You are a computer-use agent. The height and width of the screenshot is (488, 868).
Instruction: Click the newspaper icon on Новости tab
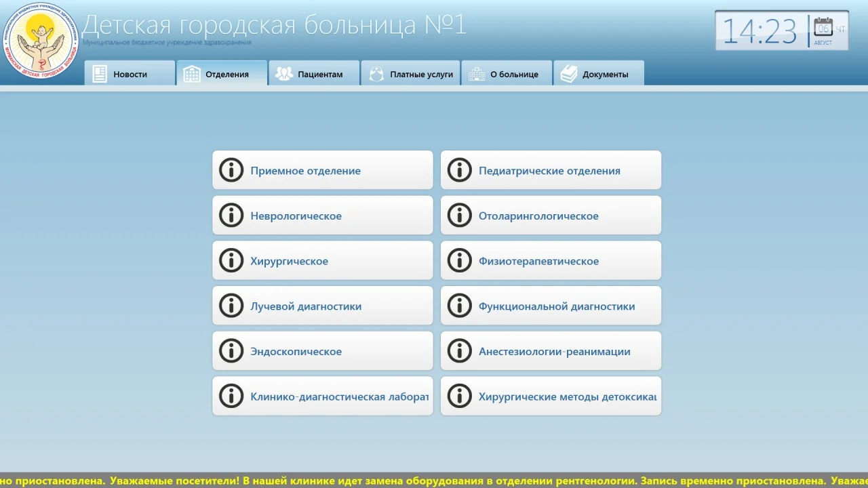pos(100,73)
